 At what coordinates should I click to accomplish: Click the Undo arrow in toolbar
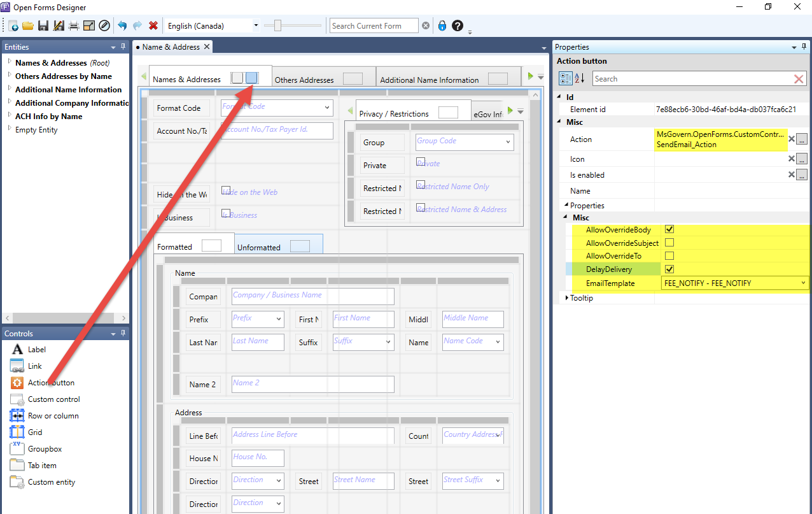pos(122,26)
